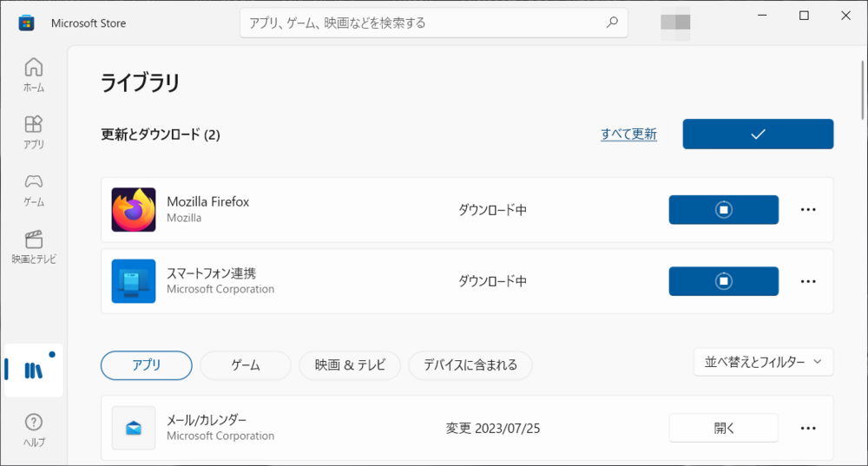Switch to the ゲーム filter tab
The width and height of the screenshot is (868, 466).
245,365
